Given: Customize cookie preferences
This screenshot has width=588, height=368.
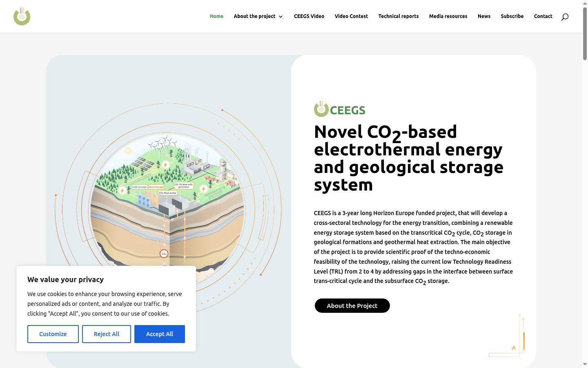Looking at the screenshot, I should pyautogui.click(x=53, y=334).
